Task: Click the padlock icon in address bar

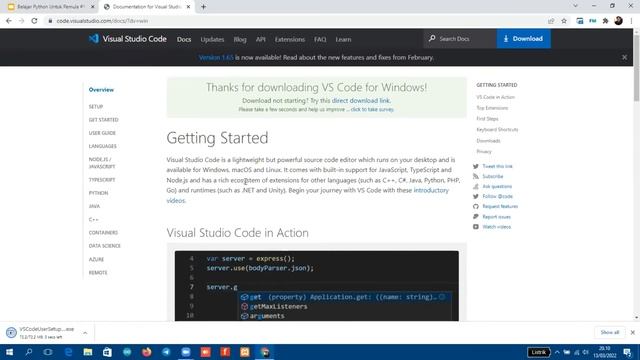Action: tap(50, 21)
